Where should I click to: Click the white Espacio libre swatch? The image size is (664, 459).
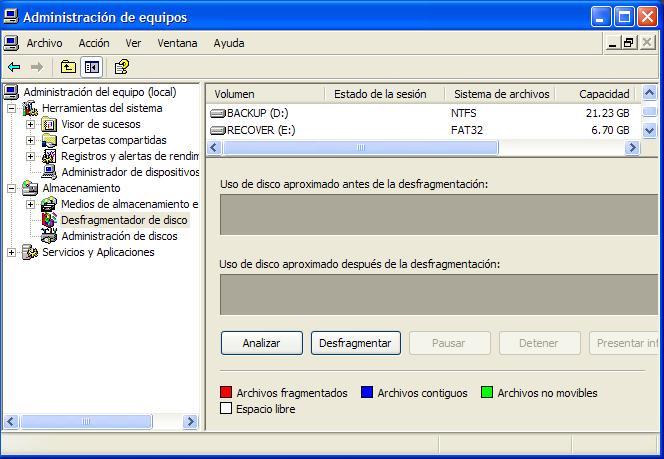[226, 408]
